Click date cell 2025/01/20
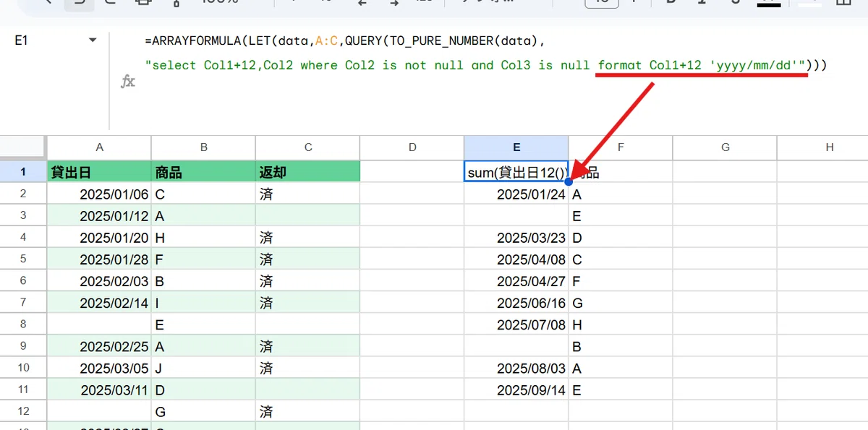The image size is (868, 430). [99, 237]
